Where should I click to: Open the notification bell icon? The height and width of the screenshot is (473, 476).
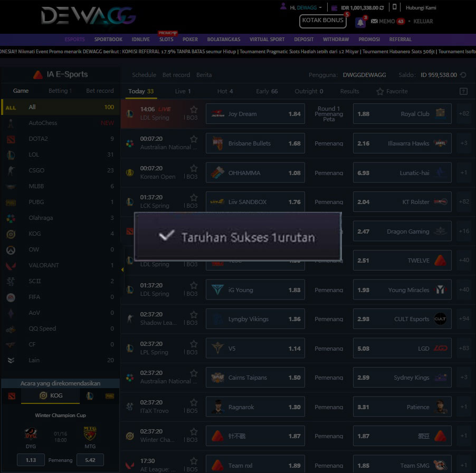point(360,23)
